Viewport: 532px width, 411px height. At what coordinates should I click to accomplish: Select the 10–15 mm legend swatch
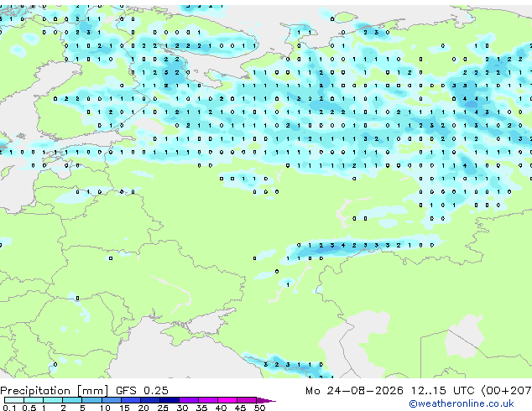click(x=111, y=400)
